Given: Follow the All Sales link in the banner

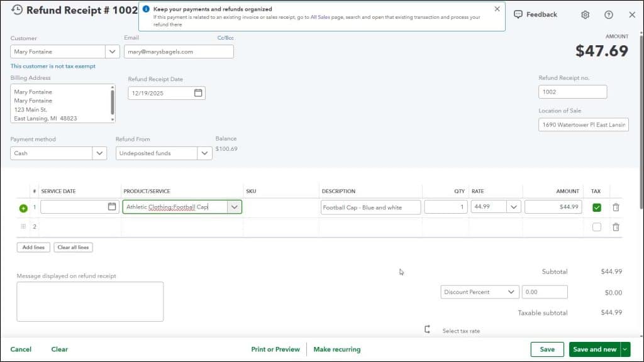Looking at the screenshot, I should coord(320,17).
